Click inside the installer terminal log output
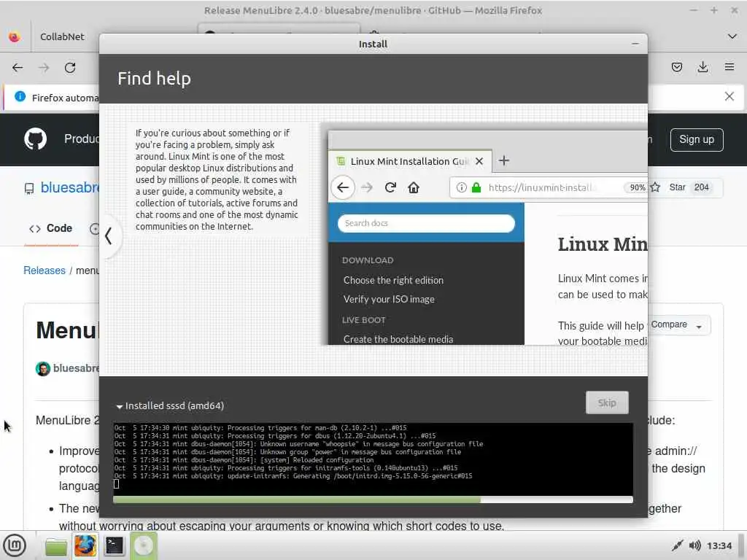Viewport: 747px width, 560px height. coord(373,459)
